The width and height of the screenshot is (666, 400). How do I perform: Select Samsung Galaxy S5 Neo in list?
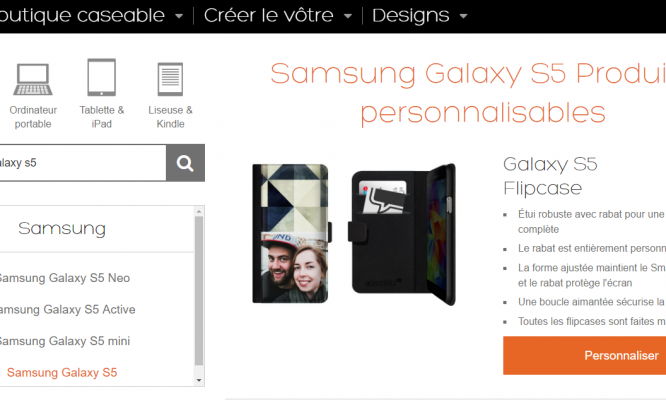[x=64, y=278]
